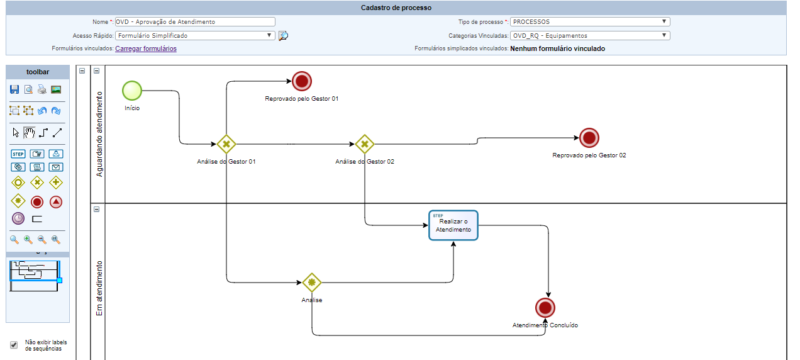Collapse the whole pool with the outer minus
Screen dimensions: 800x360
pos(82,71)
